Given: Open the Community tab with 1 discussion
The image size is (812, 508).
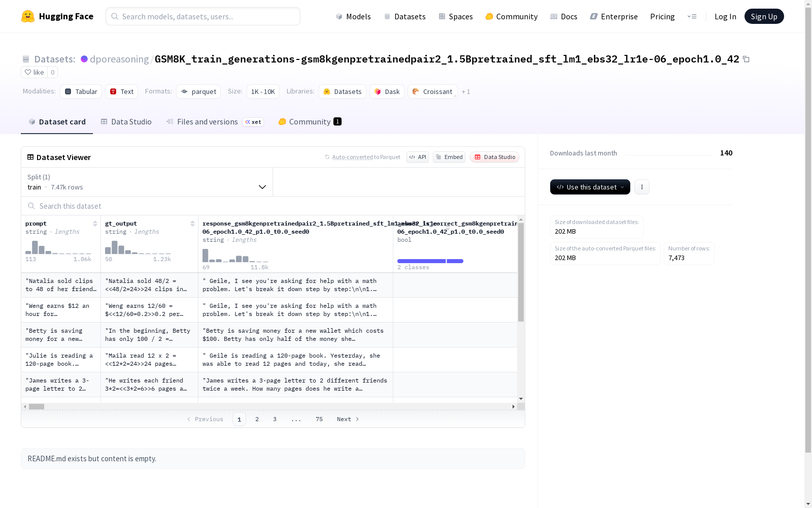Looking at the screenshot, I should [310, 122].
